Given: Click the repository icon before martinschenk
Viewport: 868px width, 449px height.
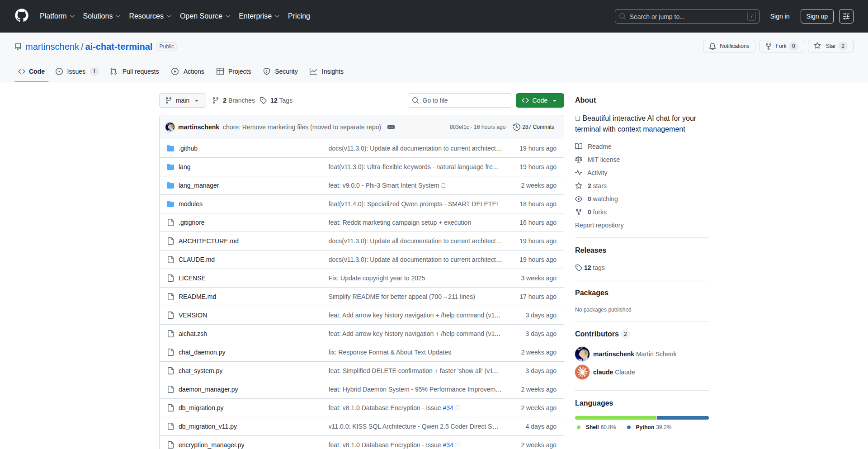Looking at the screenshot, I should point(18,47).
